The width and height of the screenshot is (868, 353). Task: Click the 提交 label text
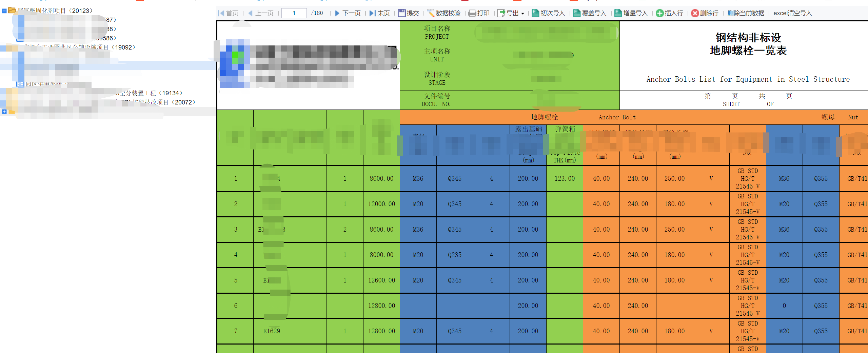(413, 13)
